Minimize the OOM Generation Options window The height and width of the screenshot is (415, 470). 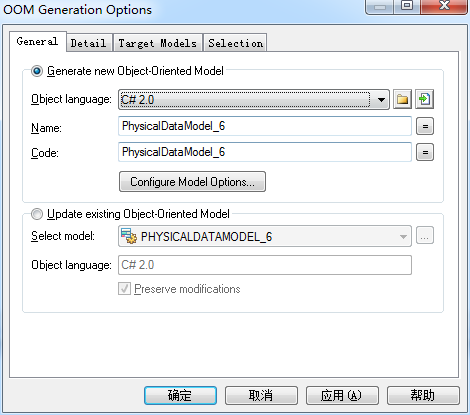pos(380,6)
